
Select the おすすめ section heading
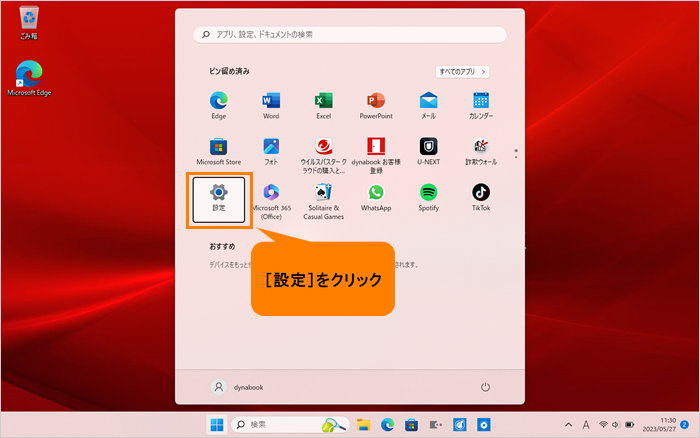[222, 246]
